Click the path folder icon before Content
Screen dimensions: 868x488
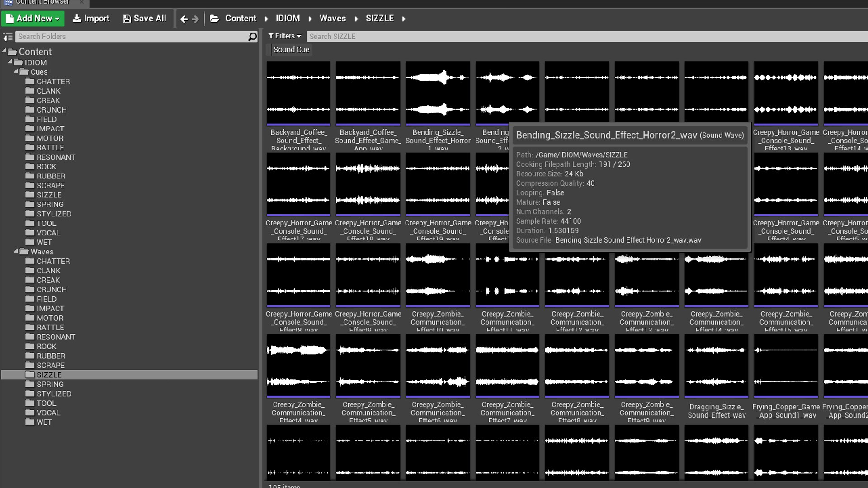[x=215, y=19]
